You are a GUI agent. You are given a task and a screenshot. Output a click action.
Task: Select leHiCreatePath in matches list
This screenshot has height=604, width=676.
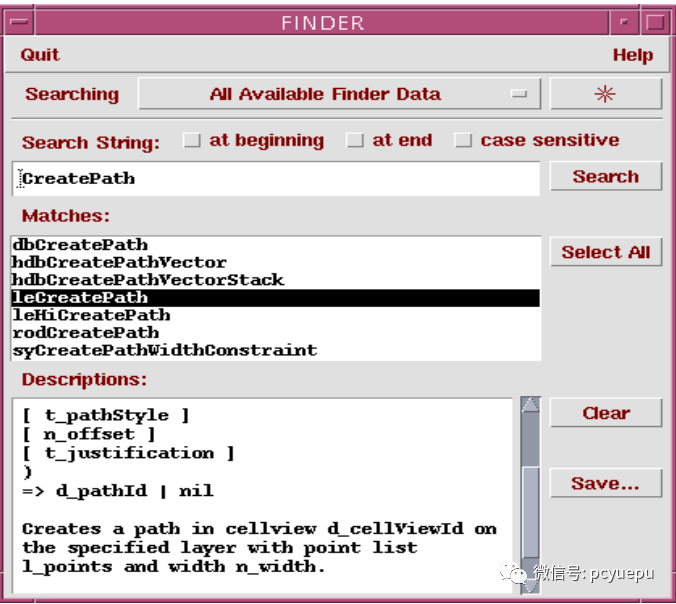coord(276,316)
